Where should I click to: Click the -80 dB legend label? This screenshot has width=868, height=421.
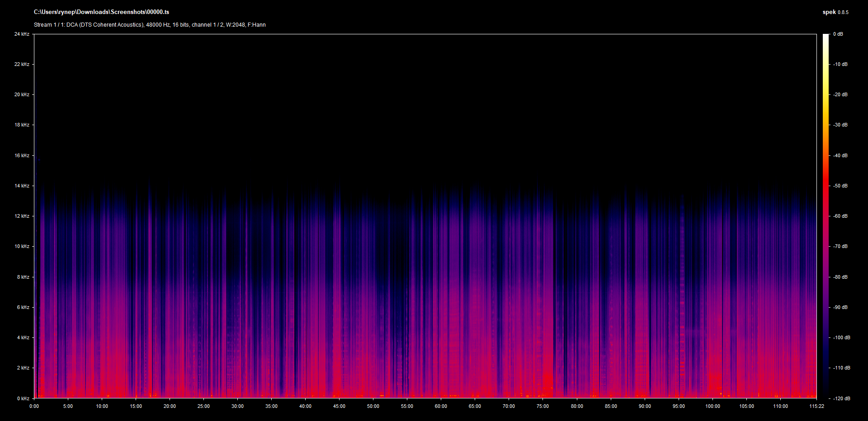click(840, 277)
